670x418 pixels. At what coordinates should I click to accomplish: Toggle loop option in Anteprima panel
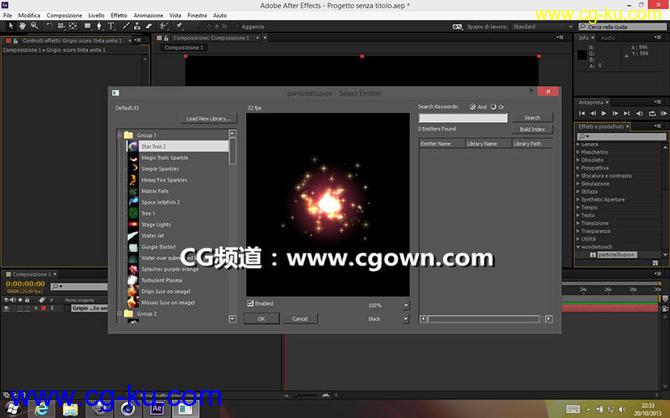[x=652, y=113]
